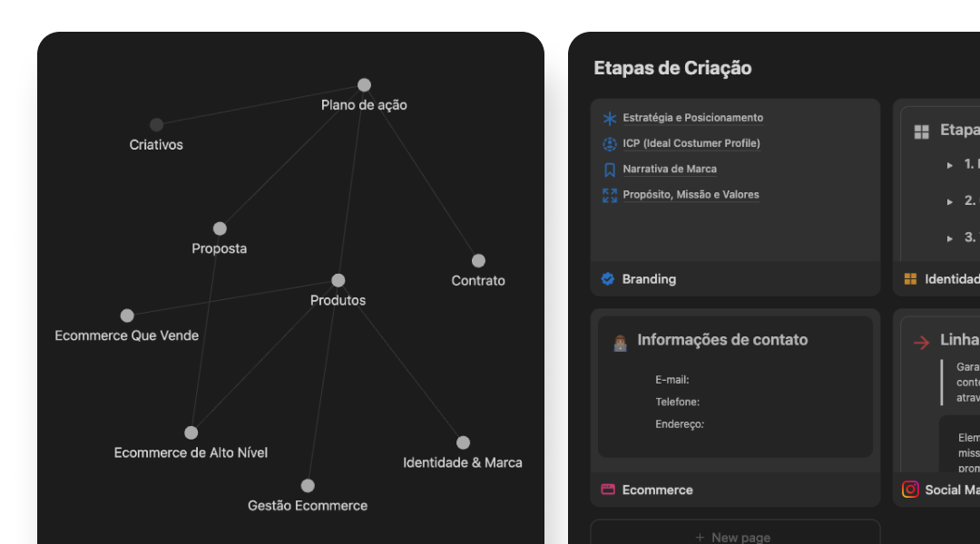Click the Criativos graph node
The height and width of the screenshot is (544, 980).
[x=156, y=124]
